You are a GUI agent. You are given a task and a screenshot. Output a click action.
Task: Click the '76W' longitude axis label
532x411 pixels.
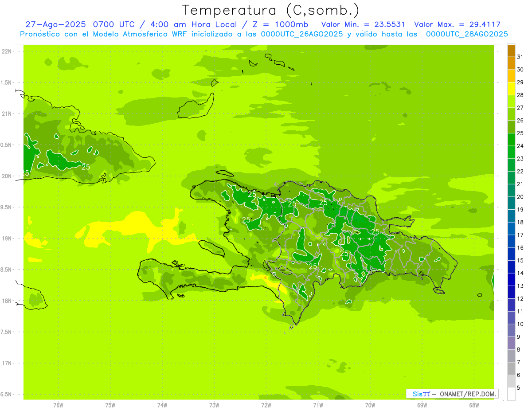(58, 405)
